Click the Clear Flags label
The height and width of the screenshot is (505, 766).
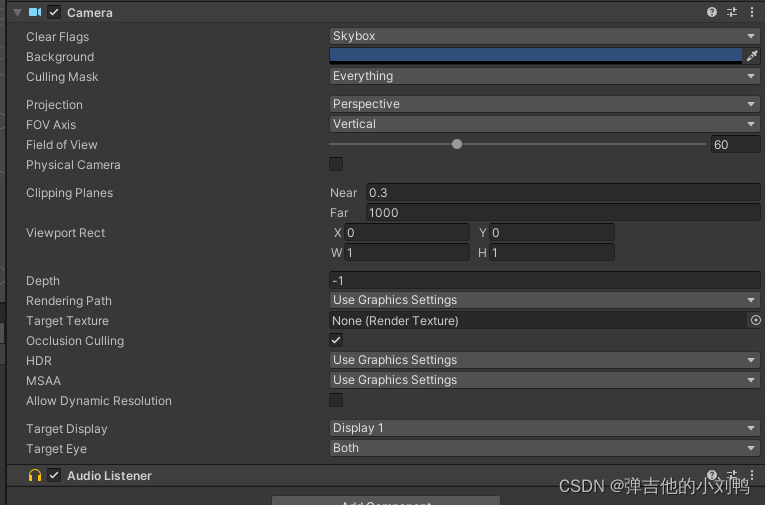click(x=58, y=37)
